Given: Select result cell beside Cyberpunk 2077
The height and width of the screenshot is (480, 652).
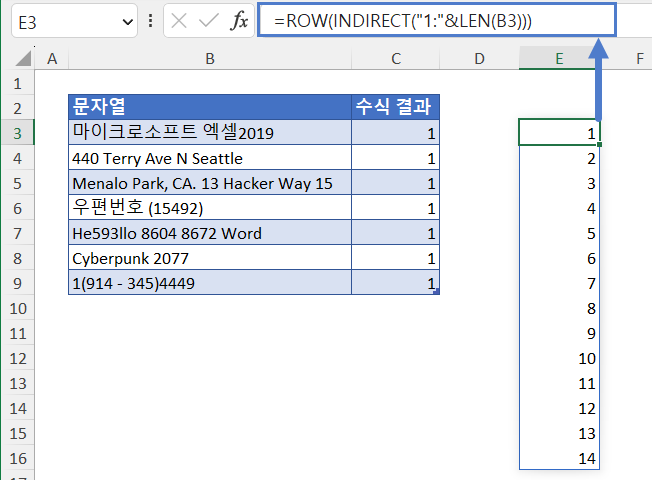Looking at the screenshot, I should (395, 257).
